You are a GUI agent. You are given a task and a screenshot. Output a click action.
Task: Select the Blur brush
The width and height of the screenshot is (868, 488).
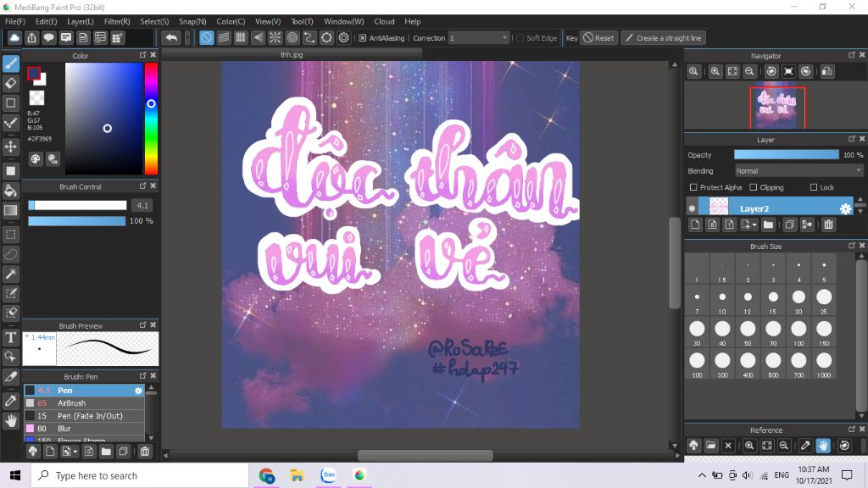84,429
